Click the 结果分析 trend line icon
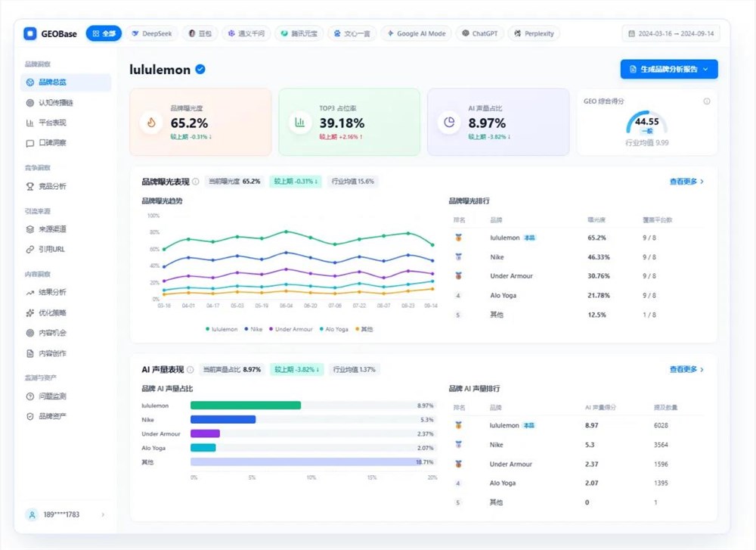 click(30, 292)
